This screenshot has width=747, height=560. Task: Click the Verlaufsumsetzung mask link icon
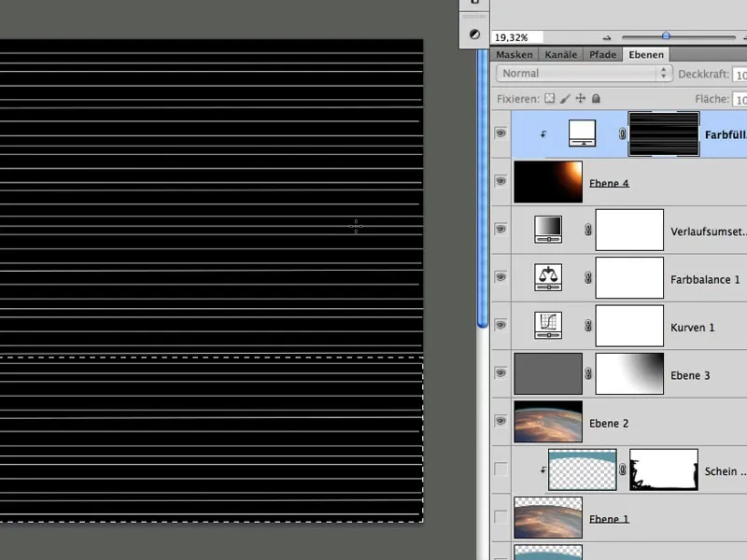tap(588, 230)
